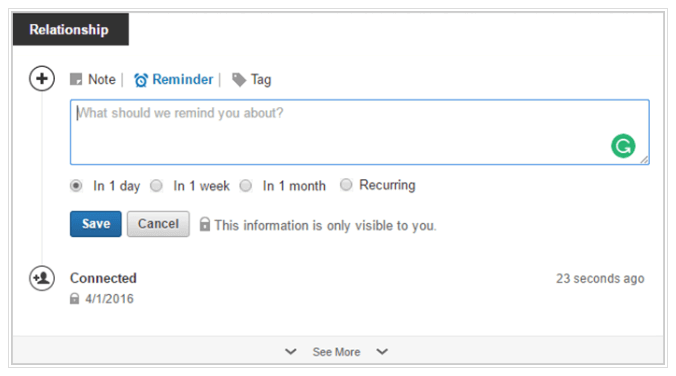Expand using the left See More chevron
Screen dimensions: 676x376
pos(291,352)
